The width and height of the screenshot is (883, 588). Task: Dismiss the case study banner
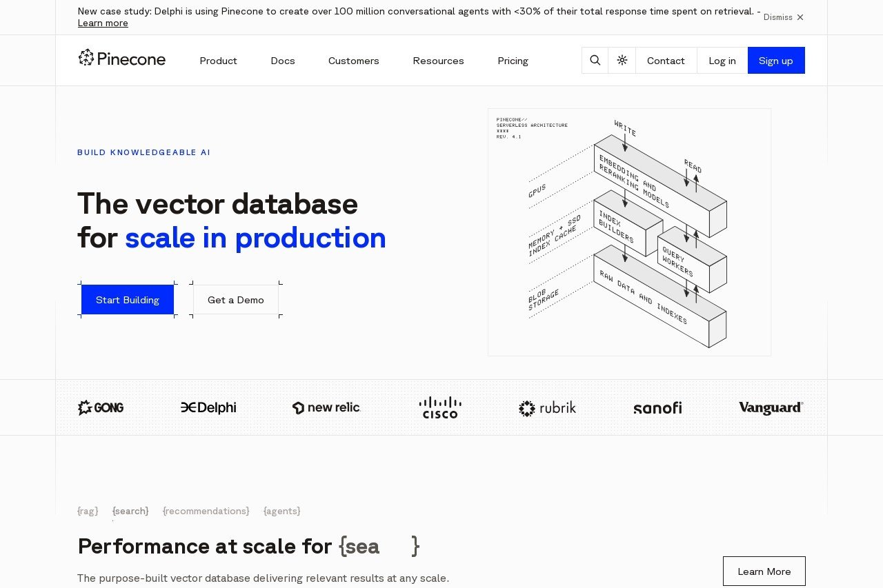[x=784, y=17]
